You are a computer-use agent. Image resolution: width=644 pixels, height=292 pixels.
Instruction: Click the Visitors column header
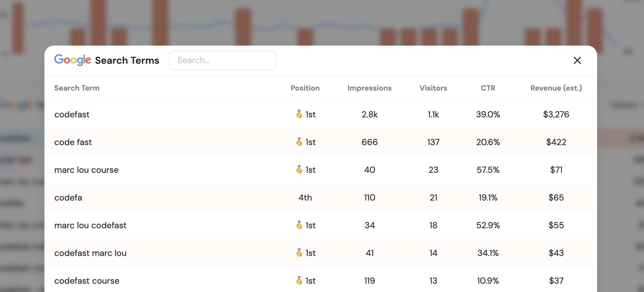[x=433, y=88]
